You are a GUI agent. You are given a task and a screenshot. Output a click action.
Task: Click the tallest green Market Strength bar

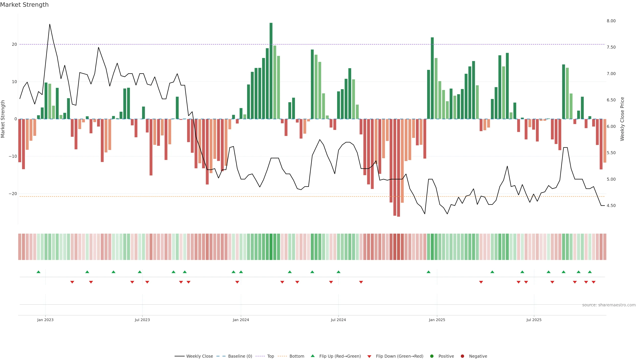[x=271, y=70]
